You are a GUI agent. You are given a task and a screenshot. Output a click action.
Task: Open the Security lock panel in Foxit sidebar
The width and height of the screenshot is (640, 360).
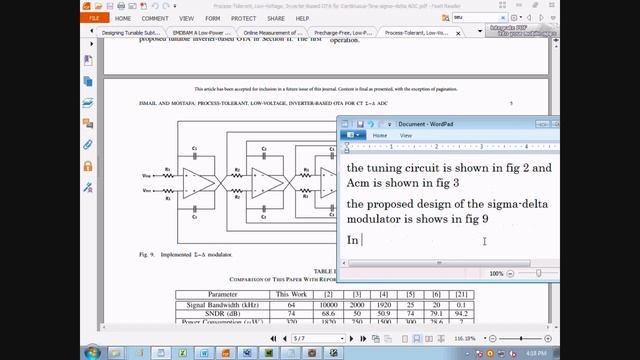click(88, 166)
